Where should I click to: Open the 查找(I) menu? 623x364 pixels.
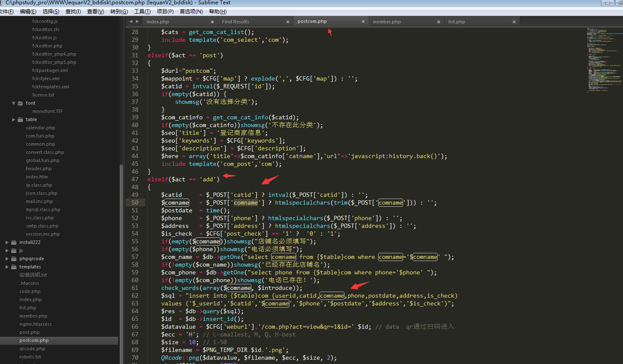(x=73, y=12)
